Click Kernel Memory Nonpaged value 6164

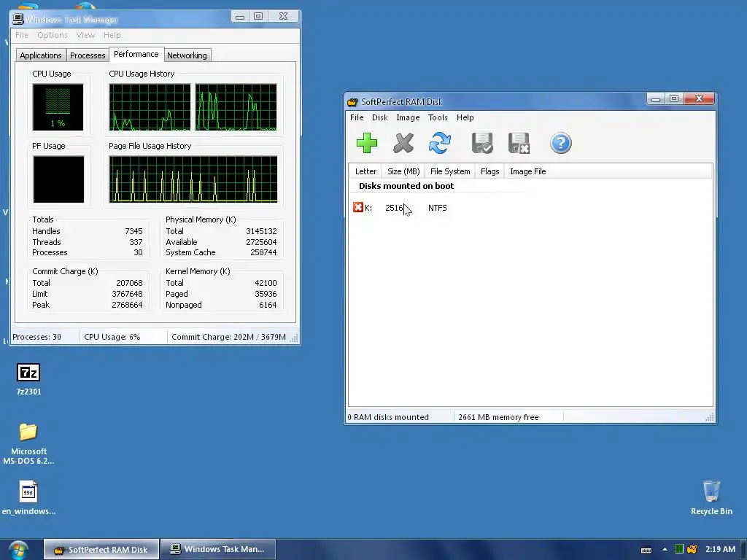[268, 305]
